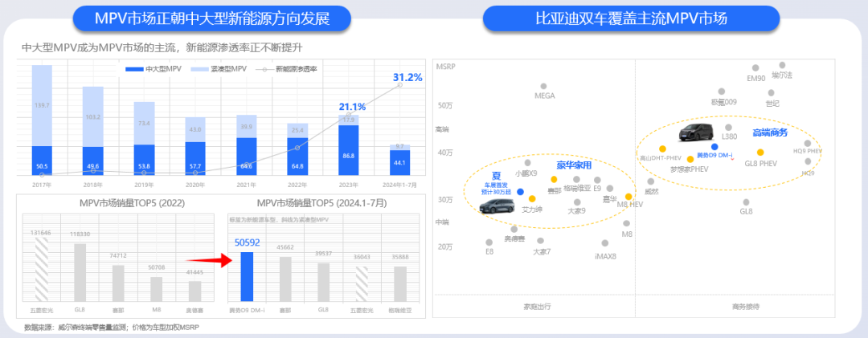Click the 梦想家PHEV scatter label
Screen dimensions: 868x338
click(690, 169)
